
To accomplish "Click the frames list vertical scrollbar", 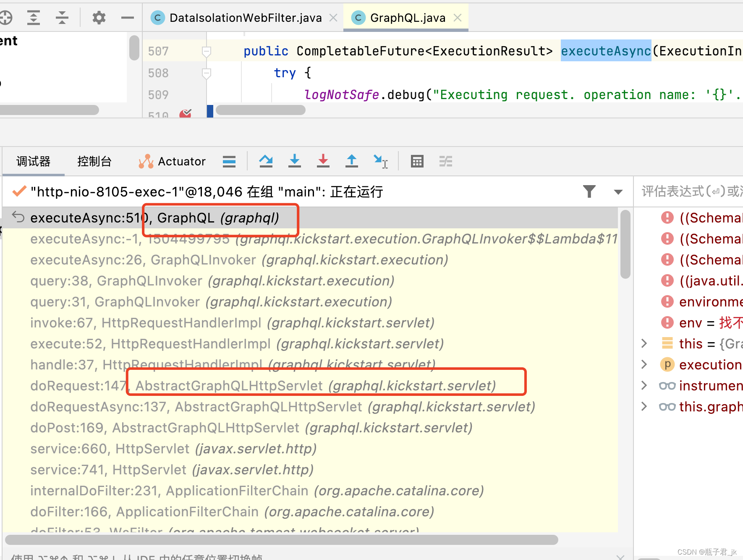I will [x=625, y=244].
